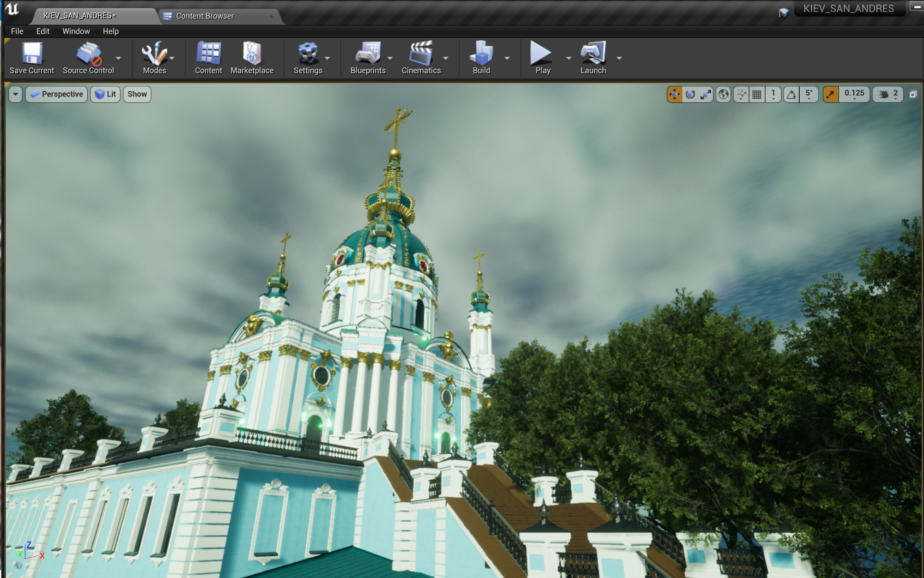Screen dimensions: 924x578
Task: Open the viewport options dropdown arrow
Action: pos(15,94)
